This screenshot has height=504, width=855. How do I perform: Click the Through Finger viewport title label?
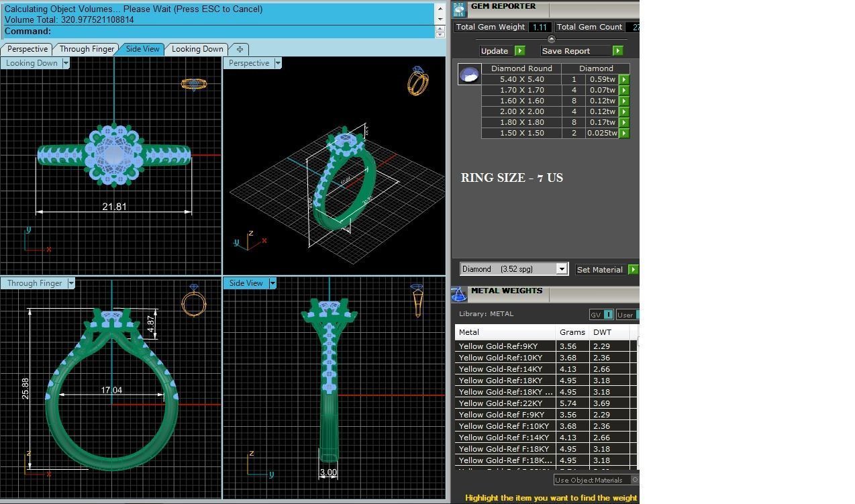(34, 283)
